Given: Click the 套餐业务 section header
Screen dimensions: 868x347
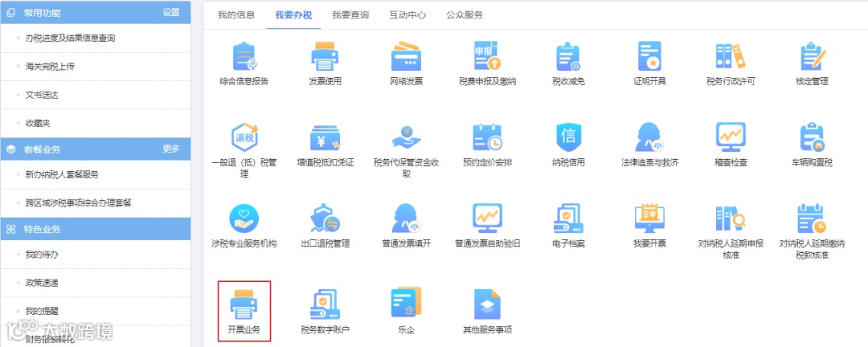Looking at the screenshot, I should pos(95,149).
